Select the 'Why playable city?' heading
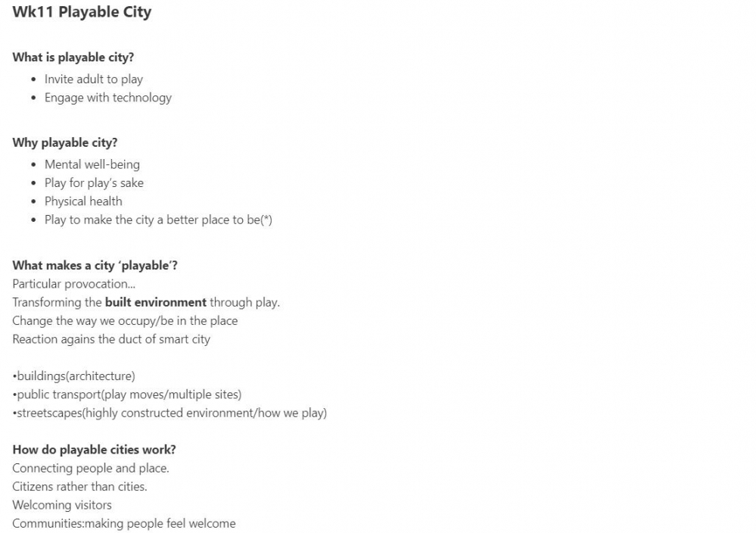Image resolution: width=756 pixels, height=533 pixels. point(65,142)
